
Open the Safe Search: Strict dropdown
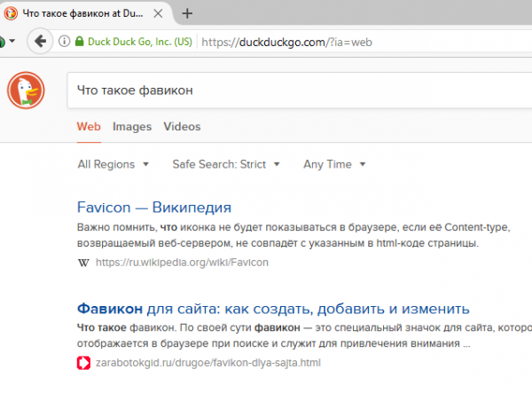click(226, 164)
